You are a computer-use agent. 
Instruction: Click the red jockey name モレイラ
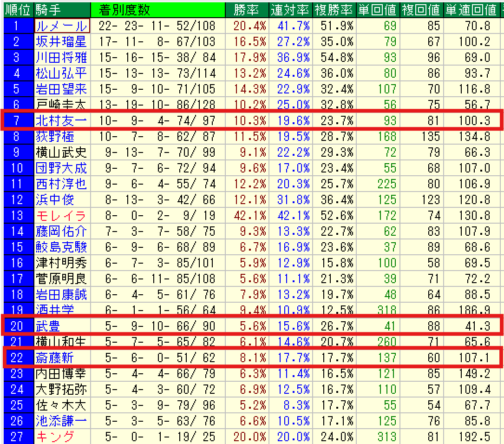coord(61,216)
